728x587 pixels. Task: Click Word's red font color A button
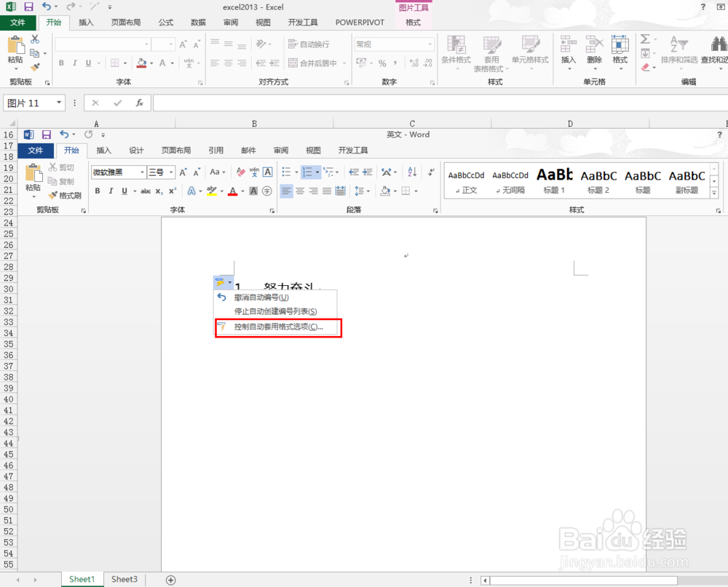tap(233, 191)
